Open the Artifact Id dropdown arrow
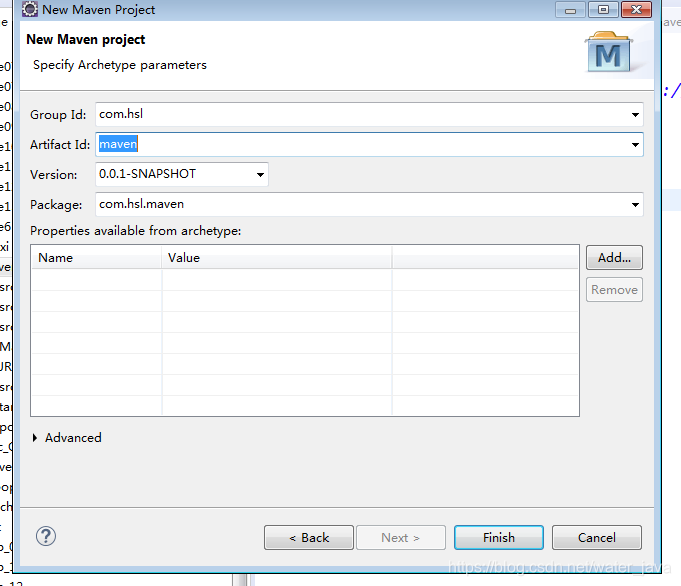 coord(635,145)
